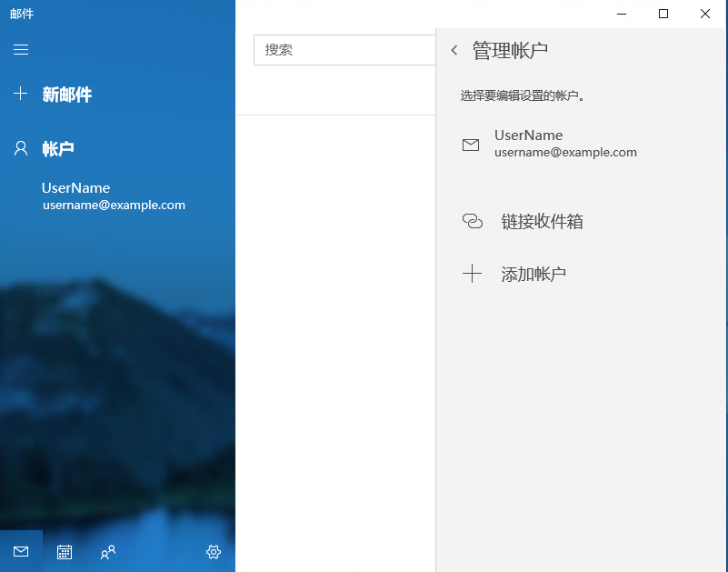Click into the 搜索 search box

[344, 50]
